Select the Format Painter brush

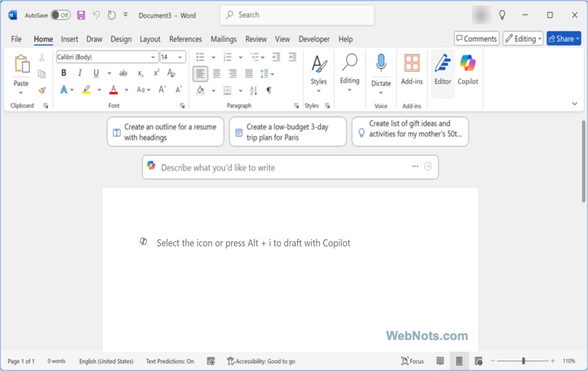click(x=42, y=90)
